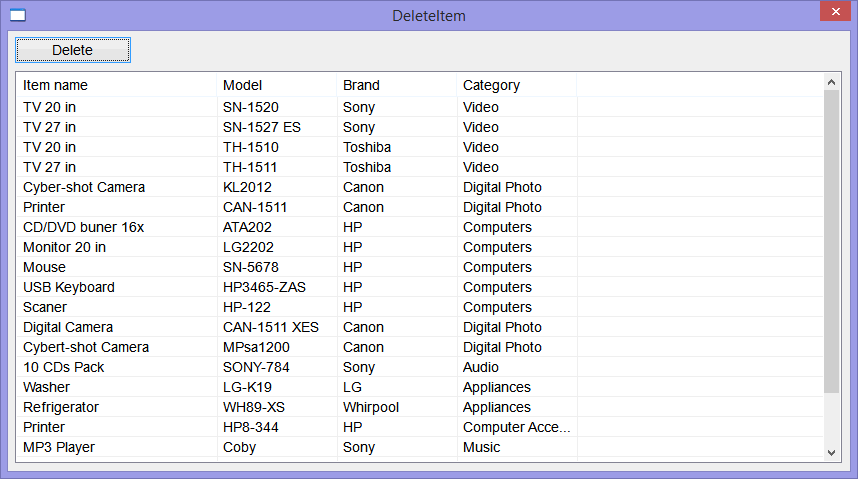Sort by Model column header
The width and height of the screenshot is (858, 479).
[x=276, y=85]
